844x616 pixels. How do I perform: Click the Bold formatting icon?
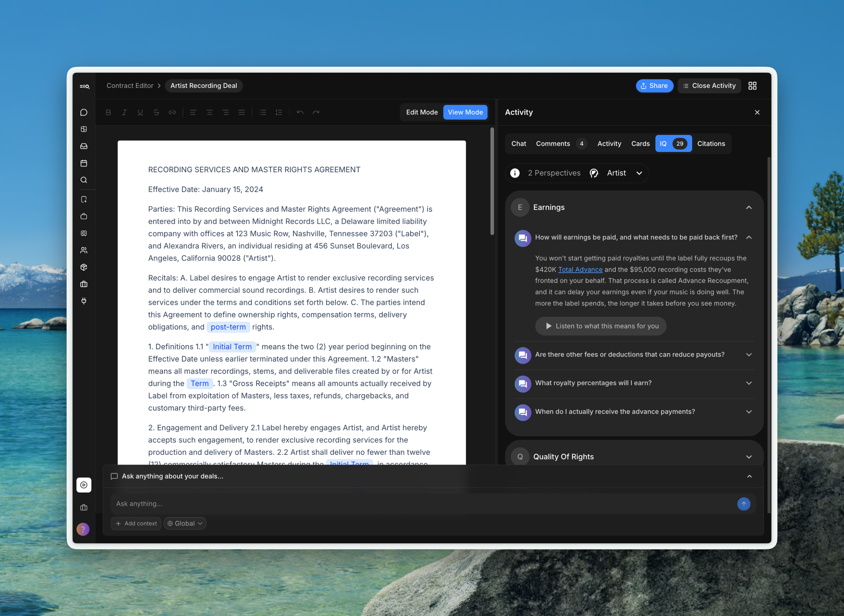click(x=108, y=112)
